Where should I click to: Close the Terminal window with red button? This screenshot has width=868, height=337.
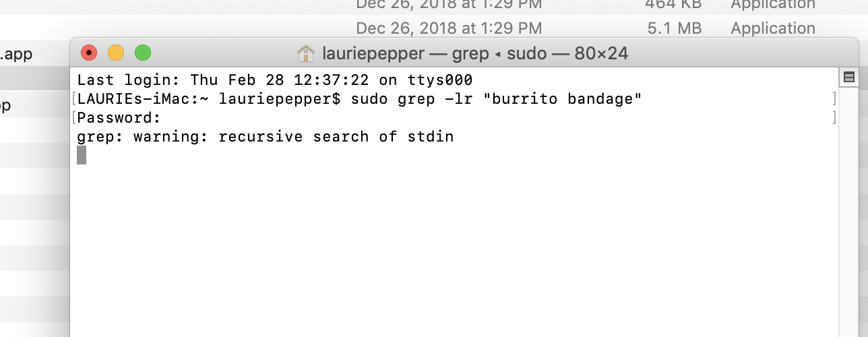[89, 53]
